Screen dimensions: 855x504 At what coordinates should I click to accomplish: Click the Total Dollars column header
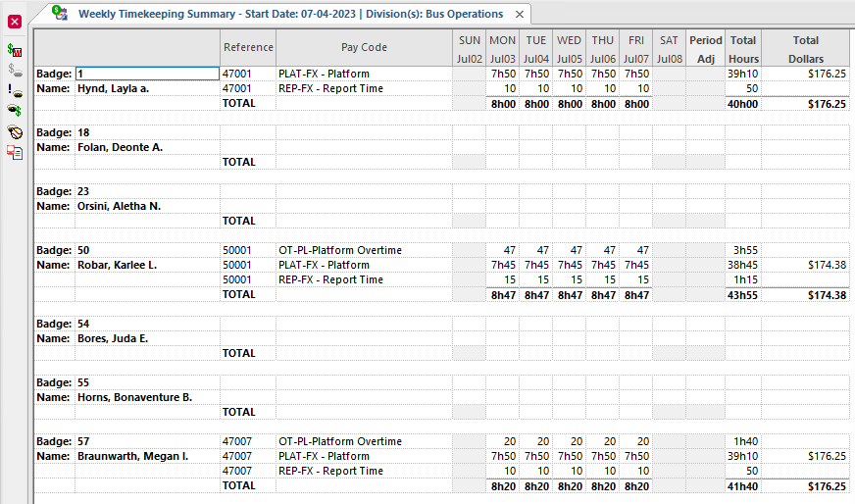pyautogui.click(x=805, y=49)
